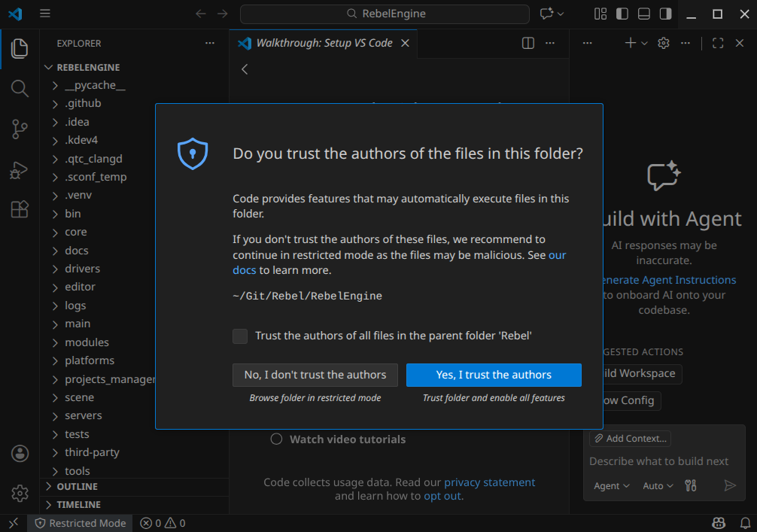Open chat panel left ellipsis menu

pyautogui.click(x=587, y=43)
